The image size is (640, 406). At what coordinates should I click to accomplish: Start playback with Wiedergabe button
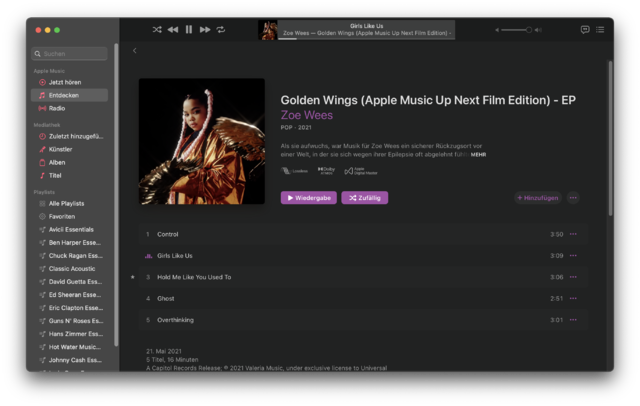coord(309,198)
